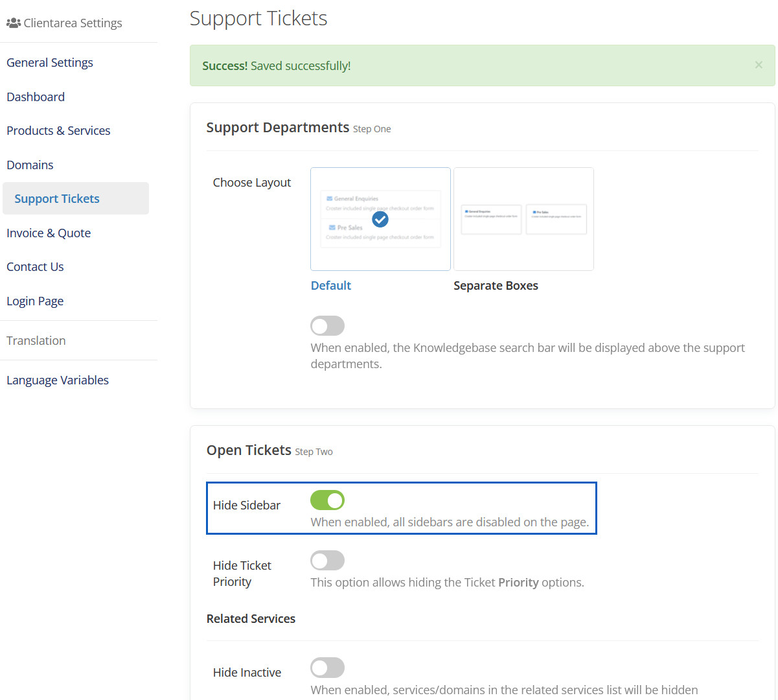778x700 pixels.
Task: Dismiss the success alert with the X
Action: point(759,65)
